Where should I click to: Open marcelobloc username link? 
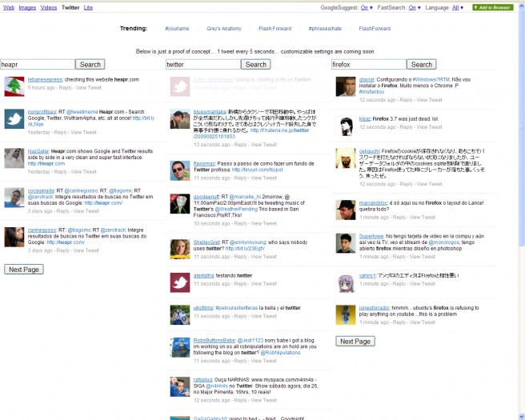point(374,203)
